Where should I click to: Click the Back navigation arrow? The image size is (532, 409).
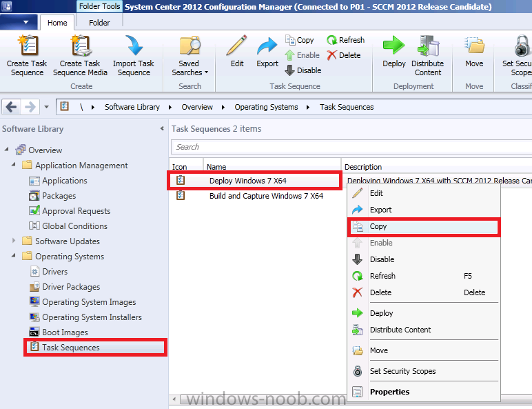(12, 107)
